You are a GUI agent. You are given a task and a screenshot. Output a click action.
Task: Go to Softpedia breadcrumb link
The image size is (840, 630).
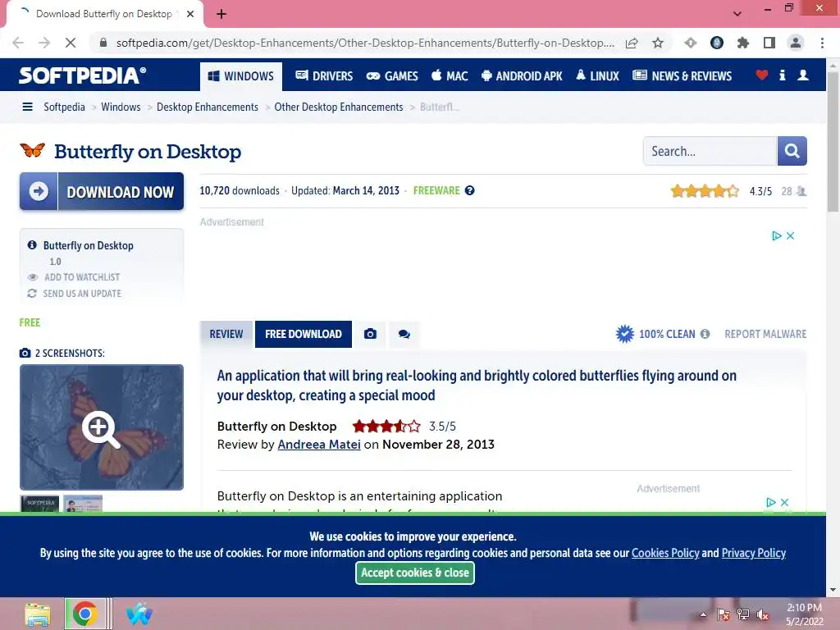click(x=64, y=107)
